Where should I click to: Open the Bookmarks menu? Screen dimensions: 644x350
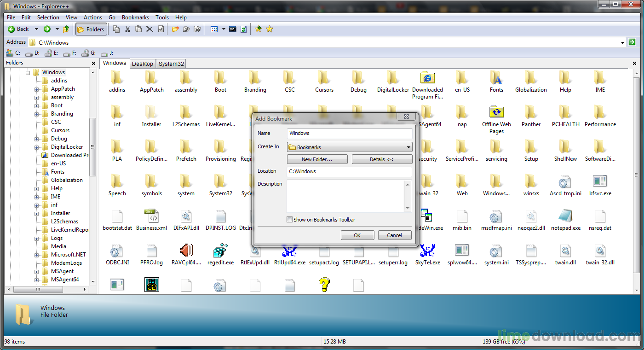(x=135, y=17)
